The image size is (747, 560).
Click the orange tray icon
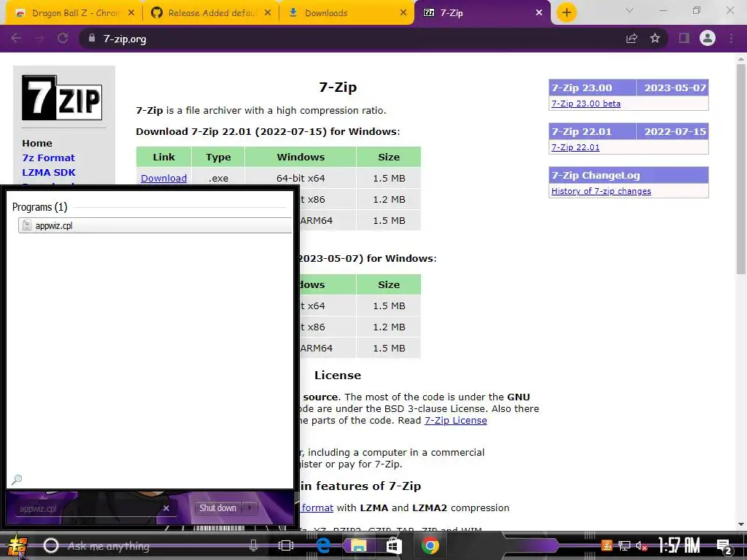point(606,545)
